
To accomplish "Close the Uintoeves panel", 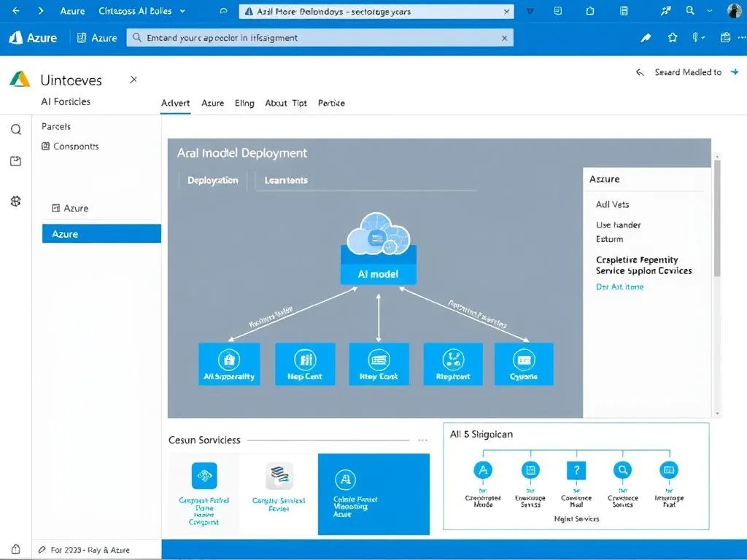I will (x=133, y=79).
